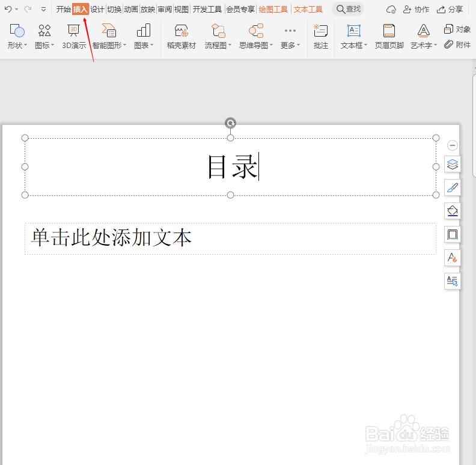Click the Undo arrow icon
Image resolution: width=476 pixels, height=465 pixels.
pyautogui.click(x=8, y=10)
